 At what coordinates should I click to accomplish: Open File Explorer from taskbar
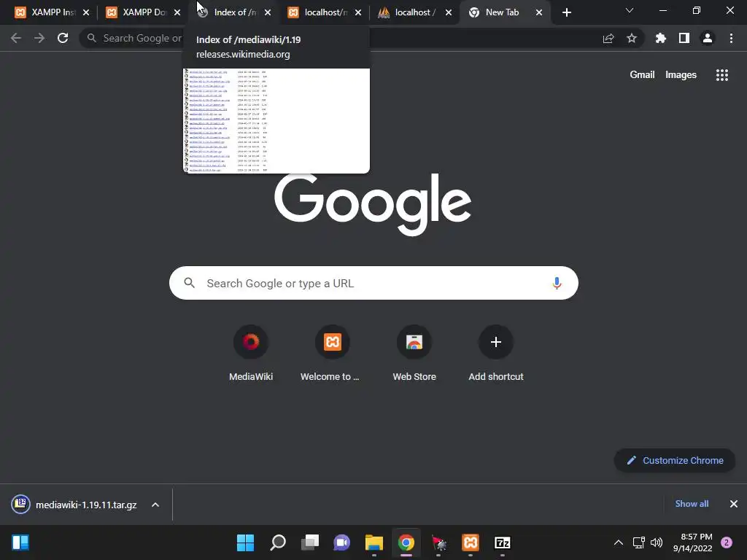[x=374, y=542]
